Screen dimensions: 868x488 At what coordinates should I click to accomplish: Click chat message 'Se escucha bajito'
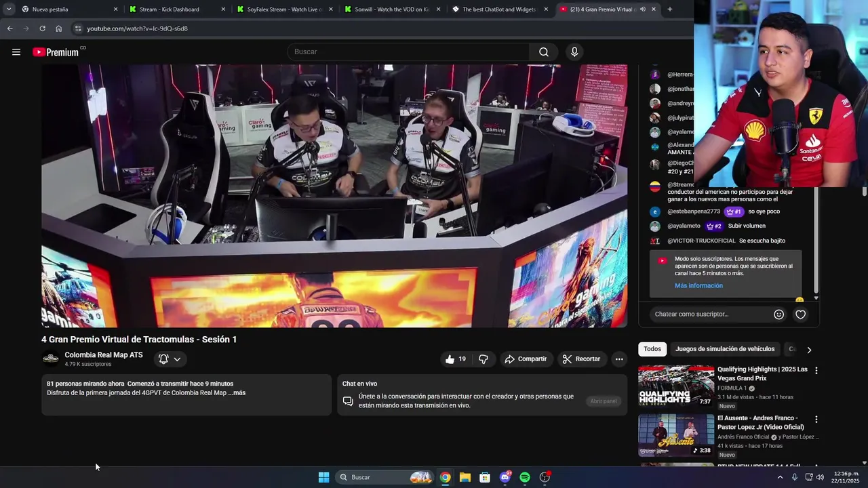pos(762,241)
